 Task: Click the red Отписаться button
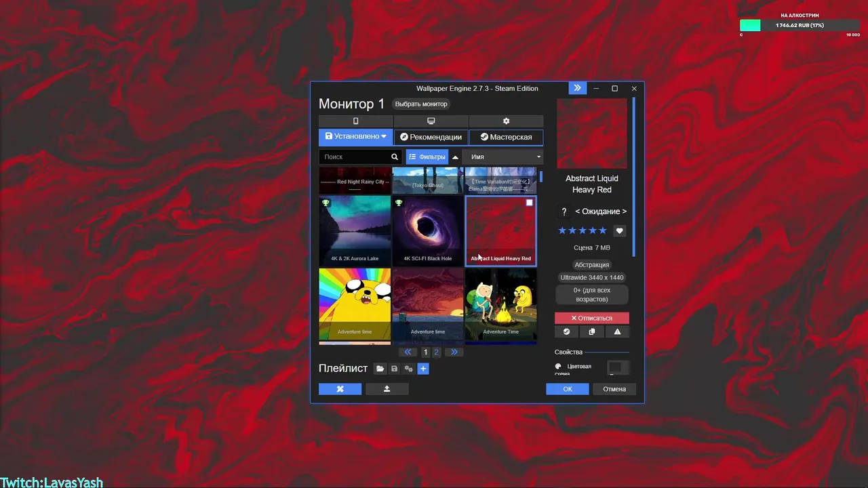click(592, 318)
